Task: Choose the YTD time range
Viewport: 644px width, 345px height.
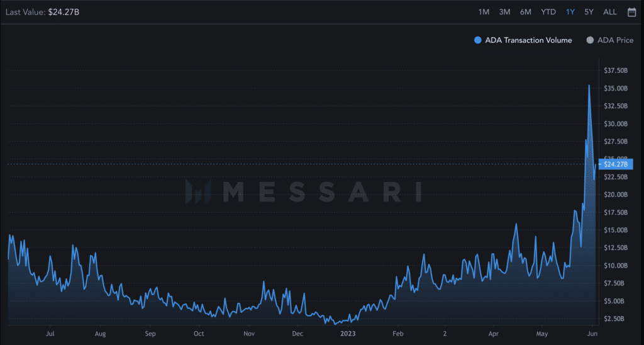Action: (x=548, y=13)
